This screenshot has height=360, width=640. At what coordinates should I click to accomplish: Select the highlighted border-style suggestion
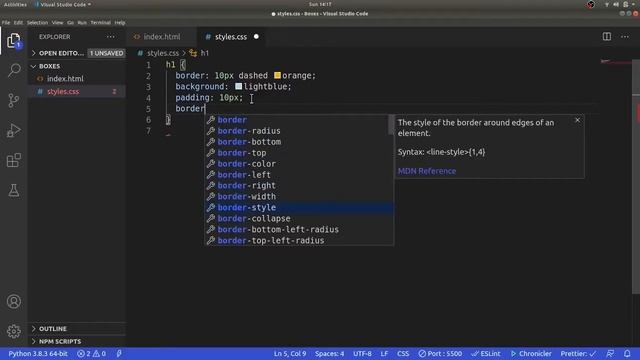click(x=299, y=208)
